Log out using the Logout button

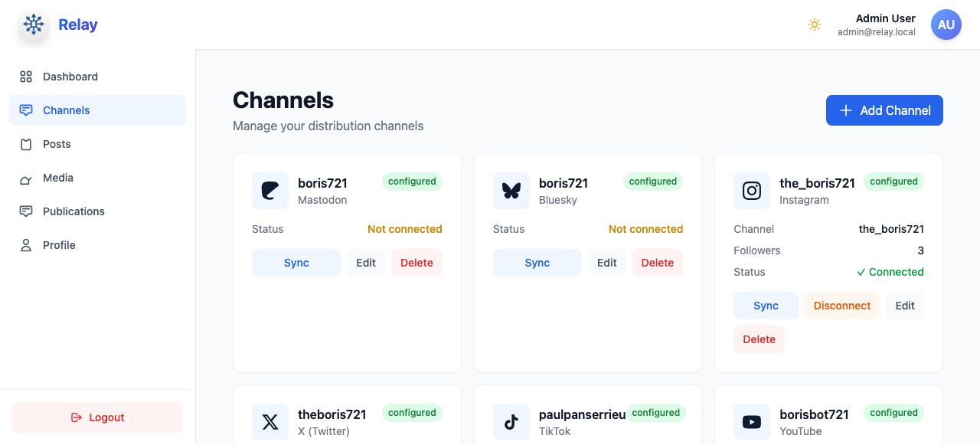tap(97, 417)
